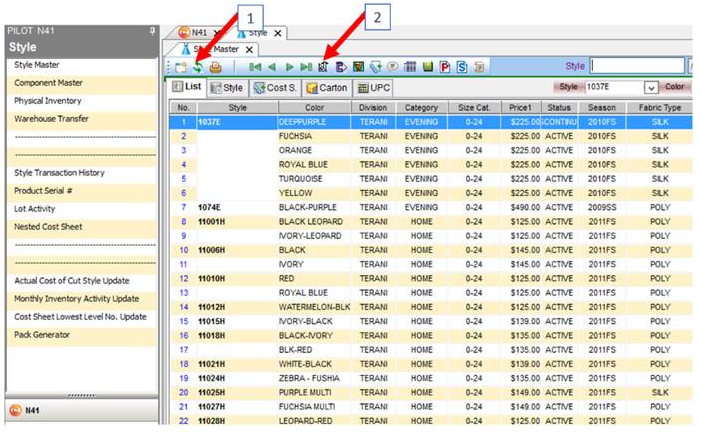Go to first record with green arrow
This screenshot has width=701, height=433.
(255, 67)
